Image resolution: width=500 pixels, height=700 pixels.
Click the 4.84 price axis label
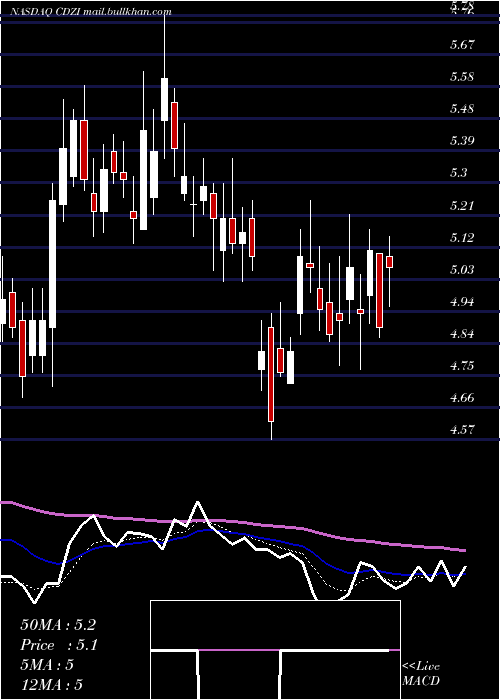462,333
